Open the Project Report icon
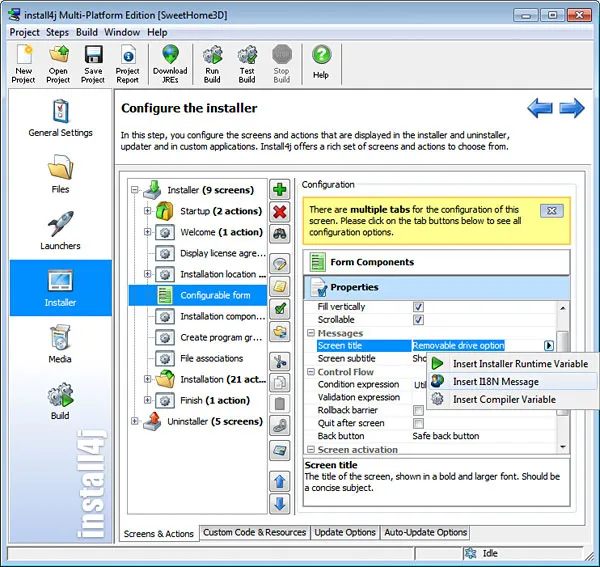Image resolution: width=600 pixels, height=567 pixels. point(127,64)
